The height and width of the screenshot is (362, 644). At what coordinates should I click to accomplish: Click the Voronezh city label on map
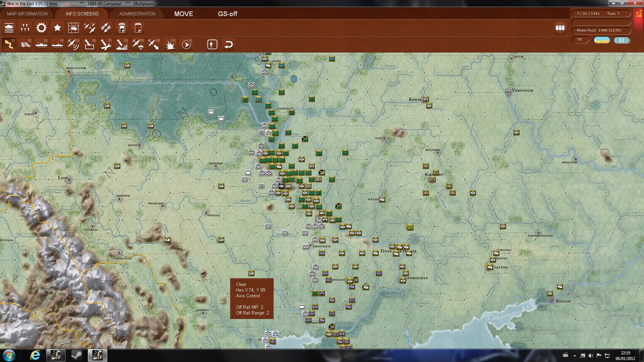pyautogui.click(x=523, y=90)
